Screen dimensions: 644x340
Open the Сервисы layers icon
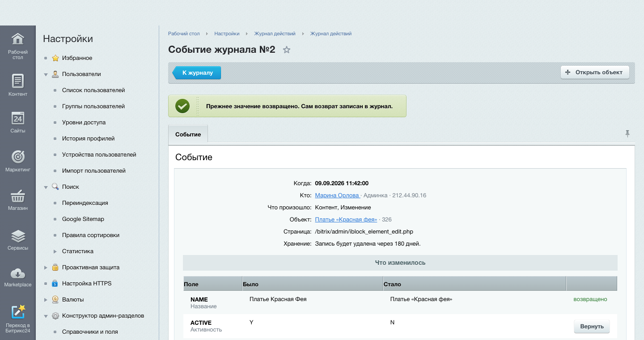[x=18, y=235]
